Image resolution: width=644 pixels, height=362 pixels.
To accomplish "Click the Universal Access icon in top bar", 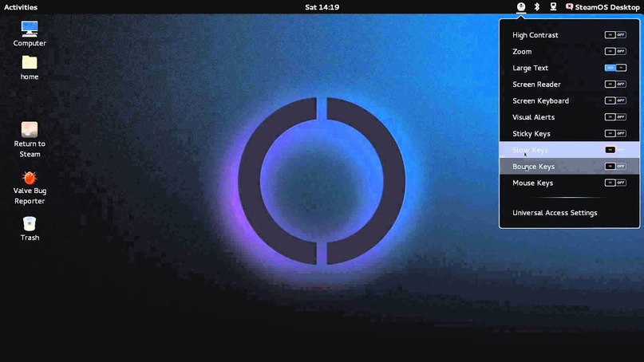I will pos(521,7).
